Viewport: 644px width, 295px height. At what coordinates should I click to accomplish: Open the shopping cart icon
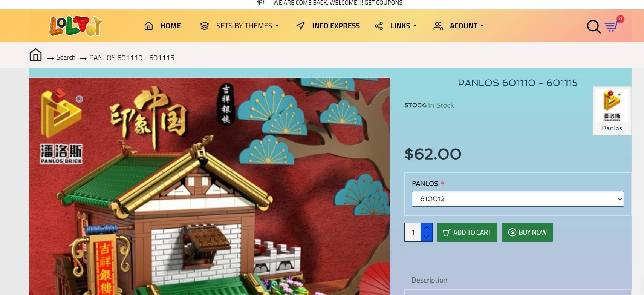tap(612, 26)
